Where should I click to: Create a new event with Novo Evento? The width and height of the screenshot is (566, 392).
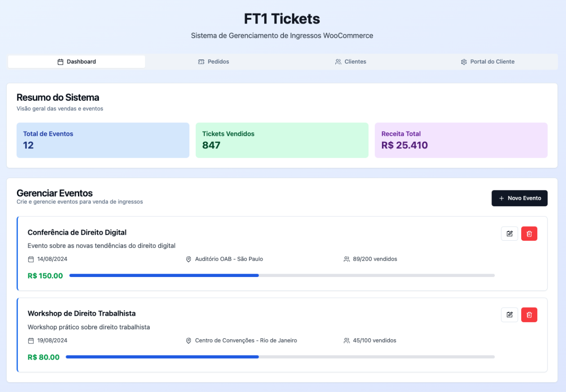point(519,198)
